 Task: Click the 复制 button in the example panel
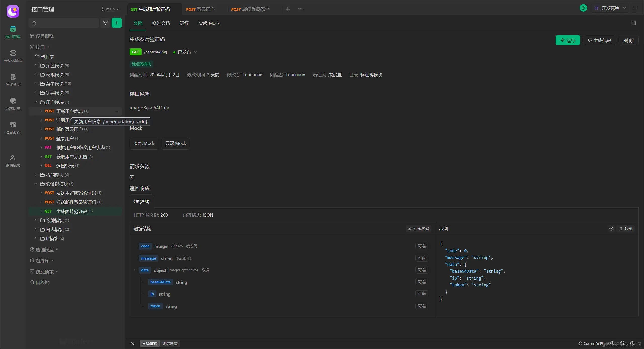(x=626, y=229)
